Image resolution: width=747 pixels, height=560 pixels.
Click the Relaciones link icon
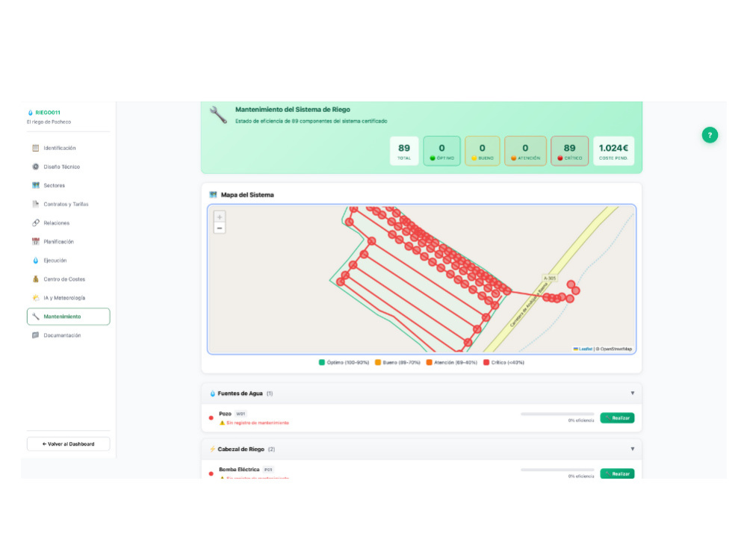[x=35, y=223]
